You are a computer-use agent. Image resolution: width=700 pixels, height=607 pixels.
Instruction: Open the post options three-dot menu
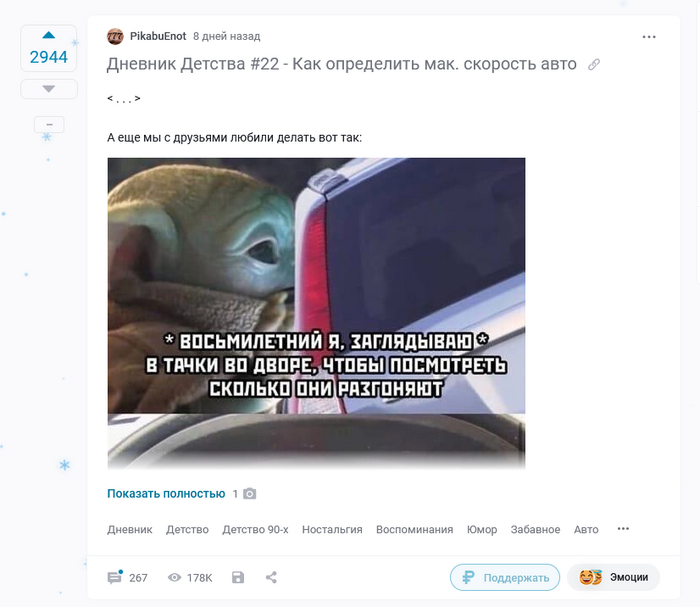[x=649, y=37]
